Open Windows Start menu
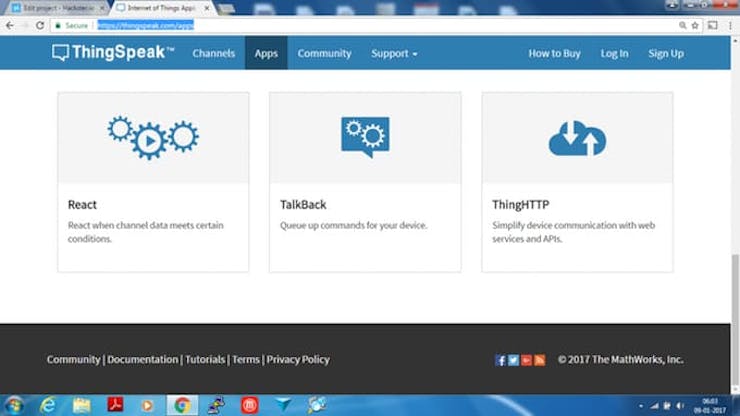Viewport: 740px width, 416px height. [14, 405]
